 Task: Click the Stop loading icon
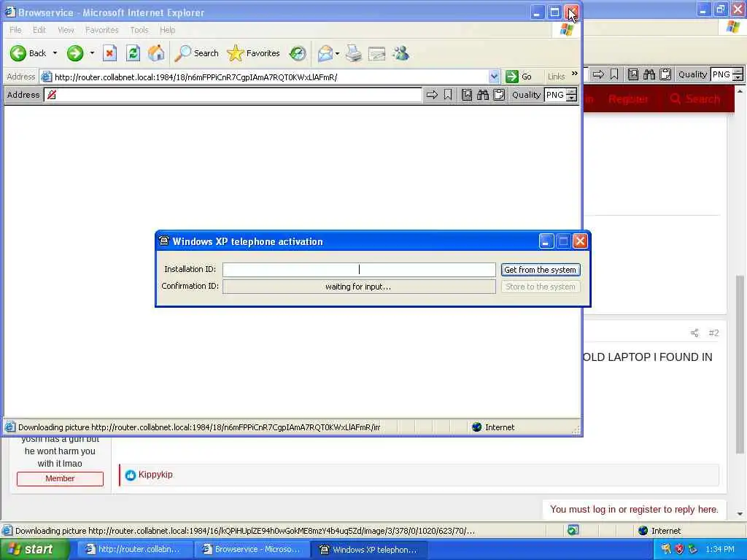(109, 53)
